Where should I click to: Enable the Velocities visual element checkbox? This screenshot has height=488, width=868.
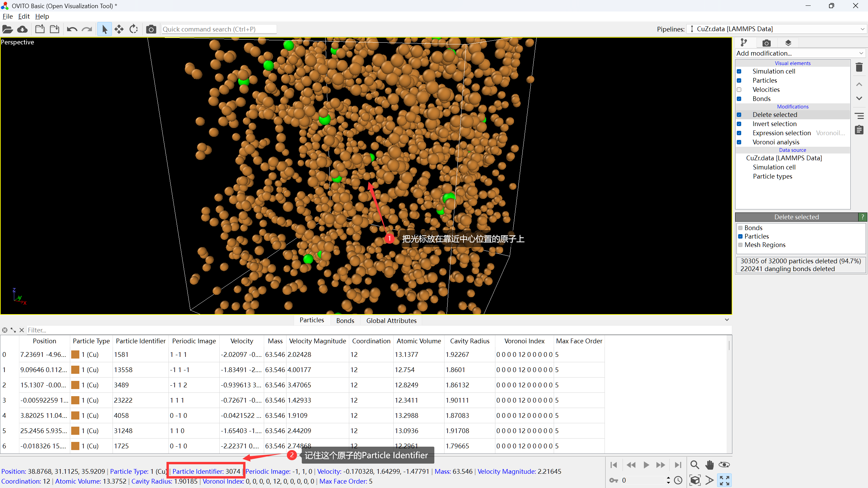(739, 90)
